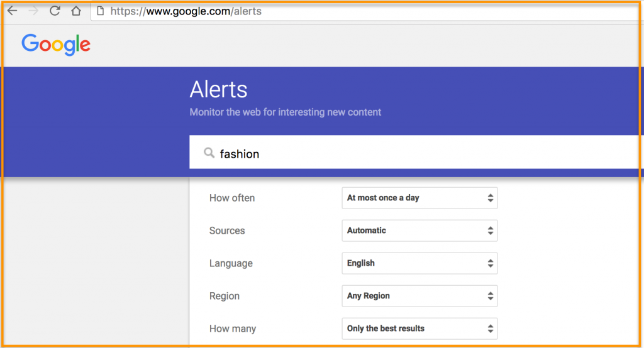The height and width of the screenshot is (348, 644).
Task: Click the magnifier icon in alert search box
Action: pyautogui.click(x=209, y=153)
